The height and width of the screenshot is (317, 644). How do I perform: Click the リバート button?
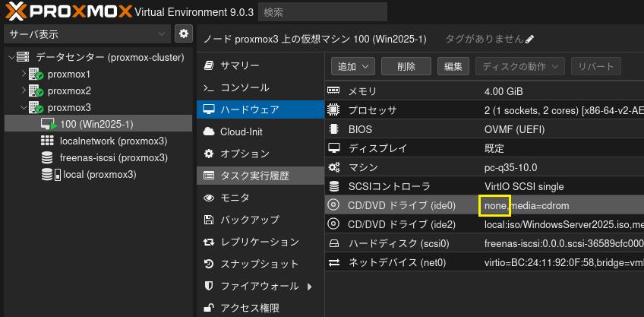(x=595, y=66)
